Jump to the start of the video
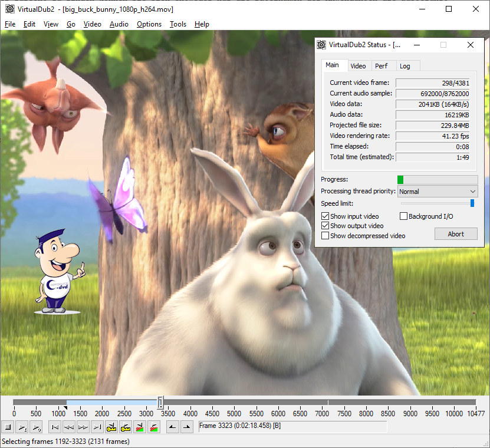Viewport: 490px width, 448px height. click(x=55, y=427)
